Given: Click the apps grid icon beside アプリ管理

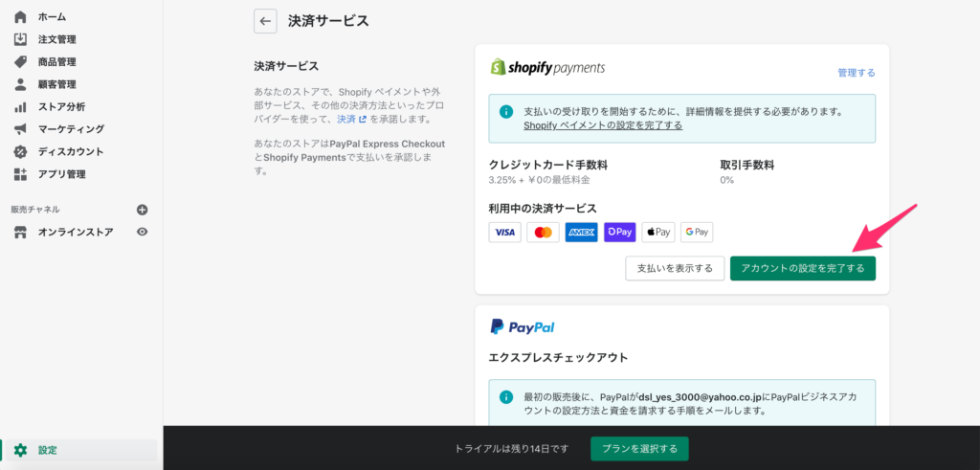Looking at the screenshot, I should pos(21,174).
